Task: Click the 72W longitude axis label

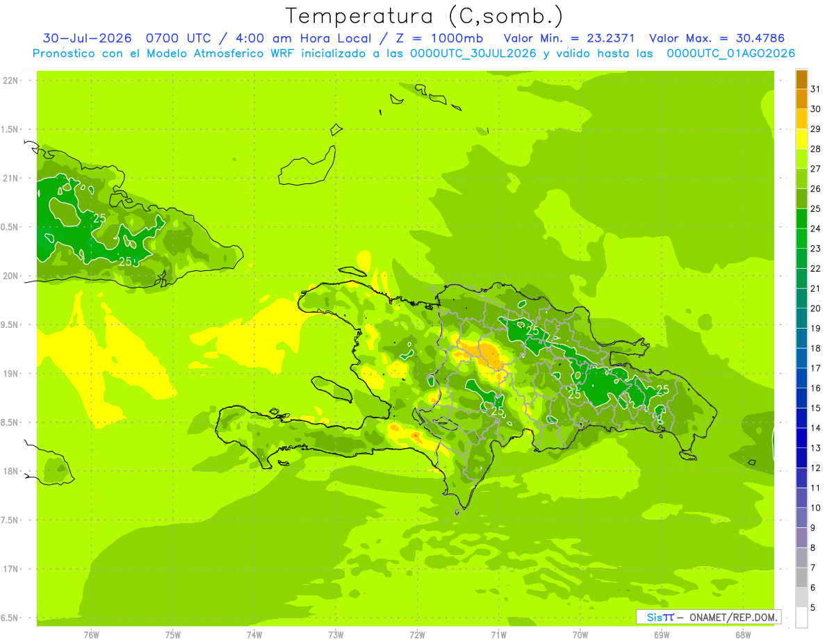Action: pos(417,634)
